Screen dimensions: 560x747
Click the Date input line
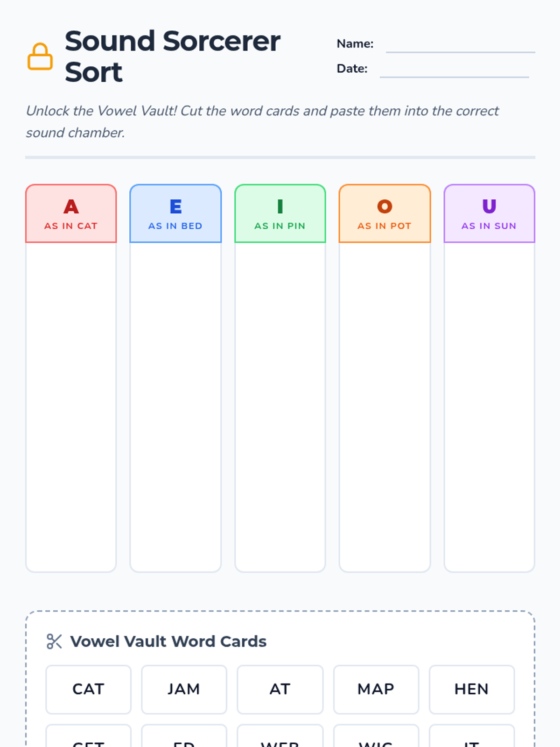click(x=455, y=70)
